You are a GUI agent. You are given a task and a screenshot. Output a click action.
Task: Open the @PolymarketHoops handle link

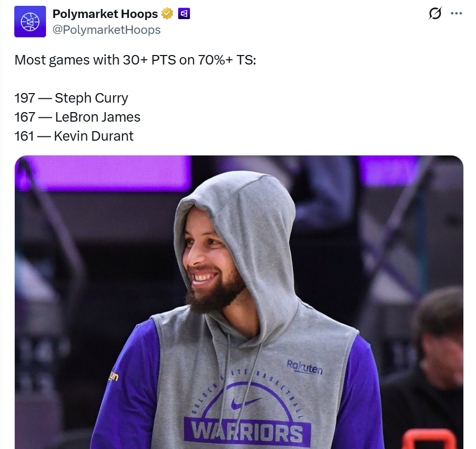click(x=106, y=30)
